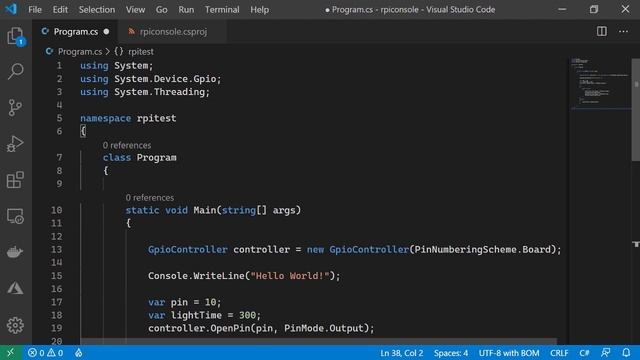Open the View menu

click(x=135, y=9)
